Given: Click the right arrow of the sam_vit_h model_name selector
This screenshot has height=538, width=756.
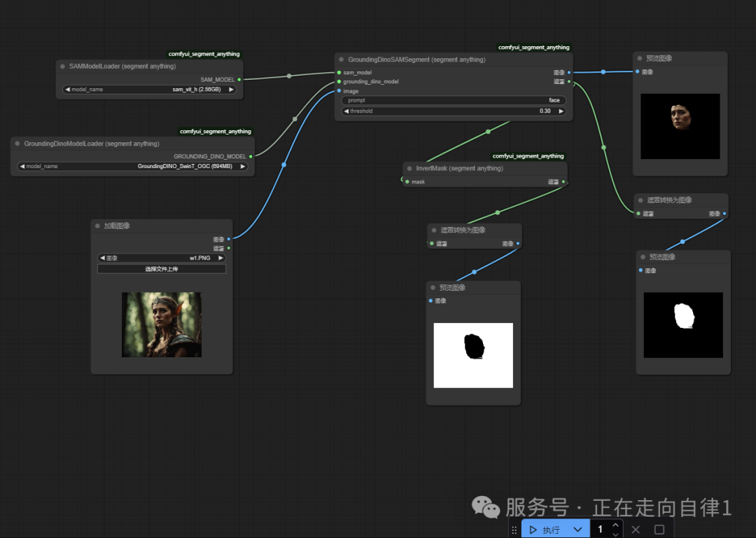Looking at the screenshot, I should pyautogui.click(x=232, y=90).
